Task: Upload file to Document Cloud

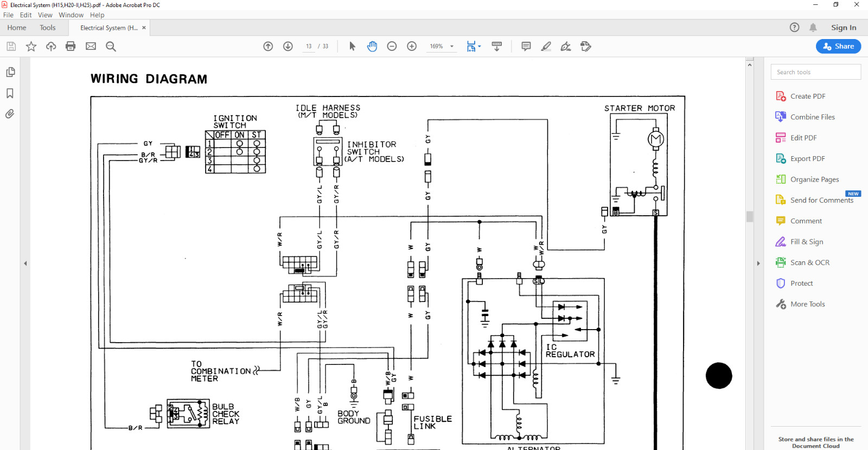Action: [x=51, y=47]
